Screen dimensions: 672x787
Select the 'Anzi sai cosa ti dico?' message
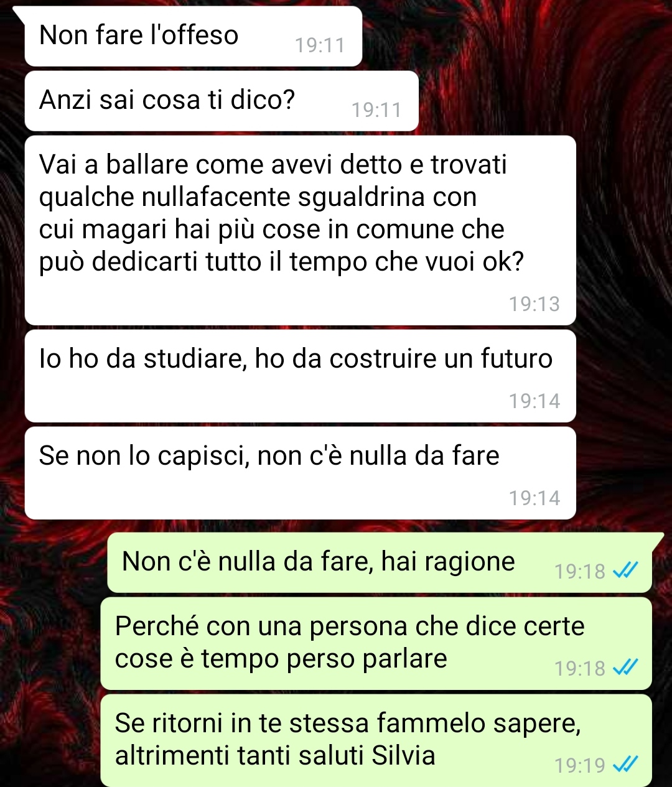222,101
